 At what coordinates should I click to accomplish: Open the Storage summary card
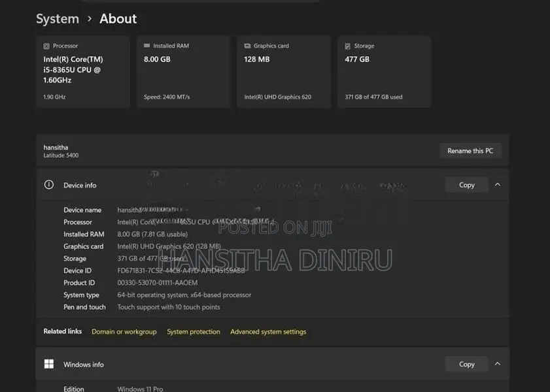click(385, 71)
